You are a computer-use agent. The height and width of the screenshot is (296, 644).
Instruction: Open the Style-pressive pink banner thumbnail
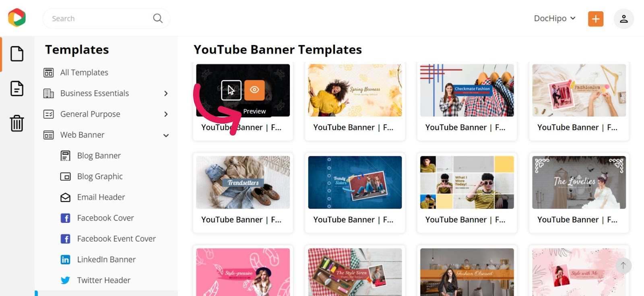coord(243,272)
